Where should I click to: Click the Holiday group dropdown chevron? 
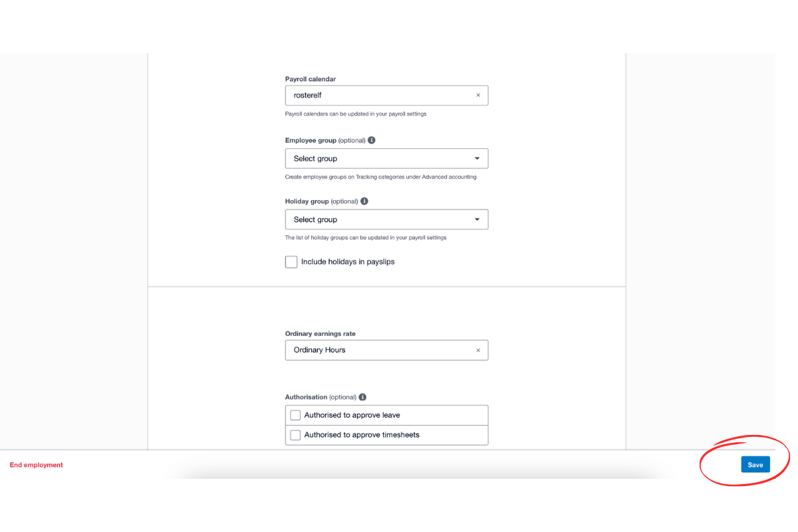pyautogui.click(x=477, y=219)
